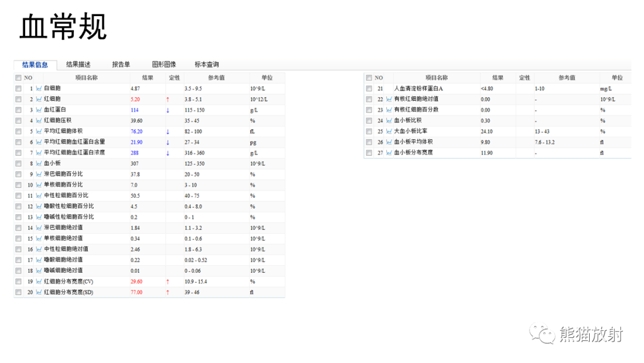Screen dimensions: 644x363
Task: Switch to the 图形图像 tab
Action: 164,64
